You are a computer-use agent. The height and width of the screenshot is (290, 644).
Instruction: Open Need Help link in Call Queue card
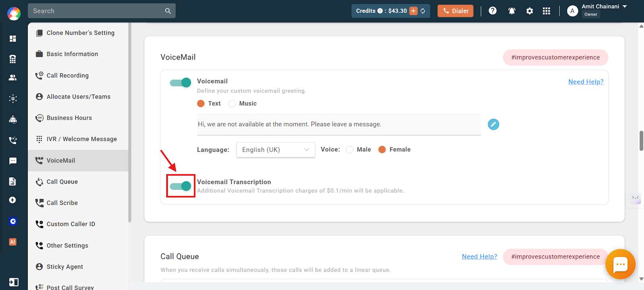click(479, 257)
